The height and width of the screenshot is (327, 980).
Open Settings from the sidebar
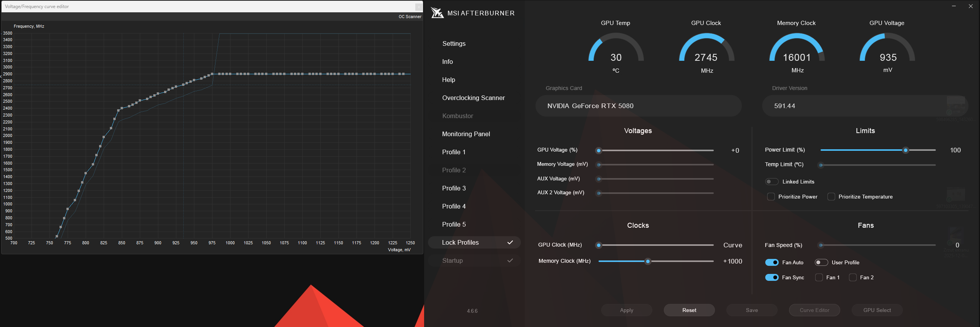tap(454, 43)
